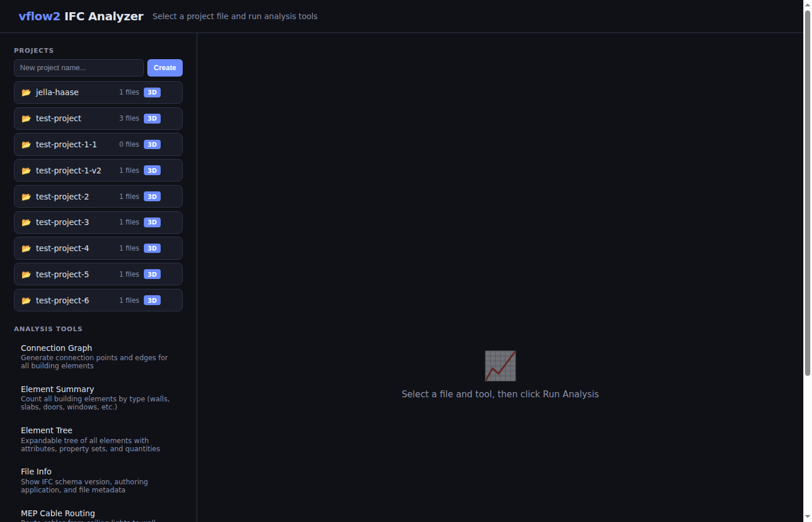Click the chart placeholder graphic
The width and height of the screenshot is (812, 522).
tap(500, 365)
